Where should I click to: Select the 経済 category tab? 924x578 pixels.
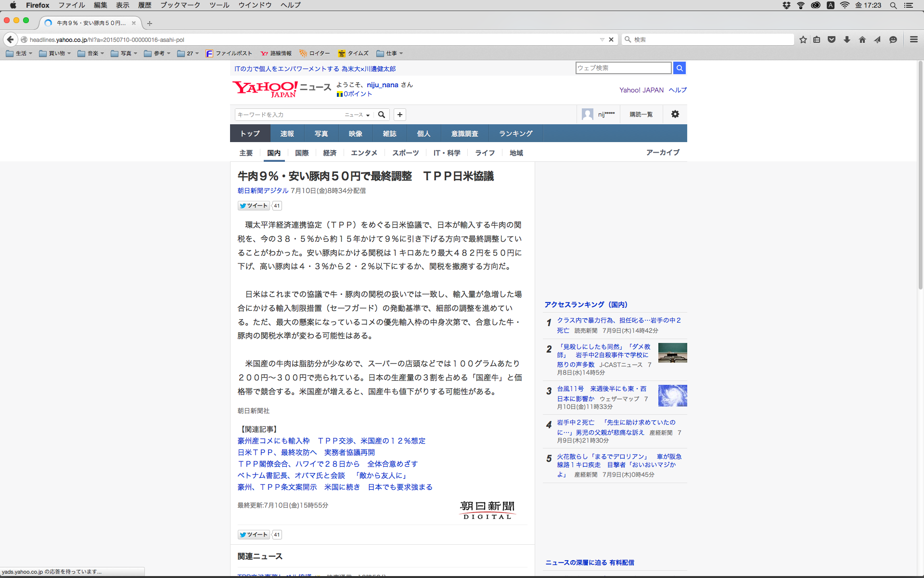[x=330, y=153]
